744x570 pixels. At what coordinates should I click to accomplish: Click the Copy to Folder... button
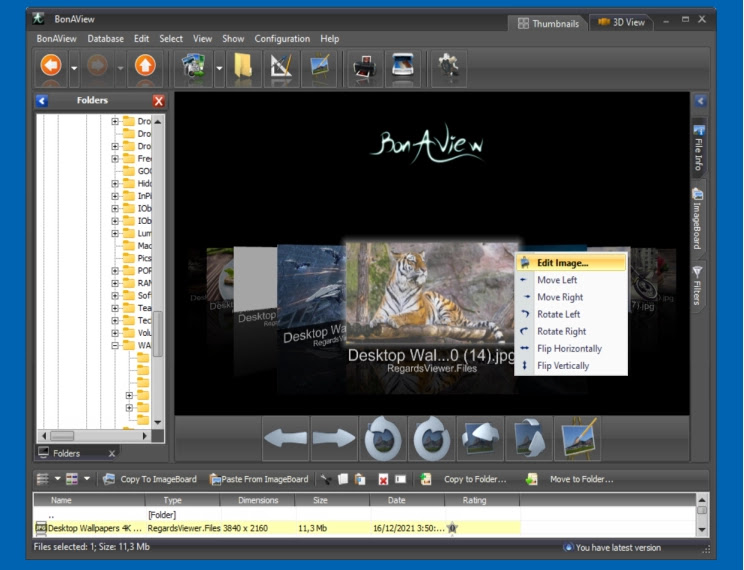[473, 479]
